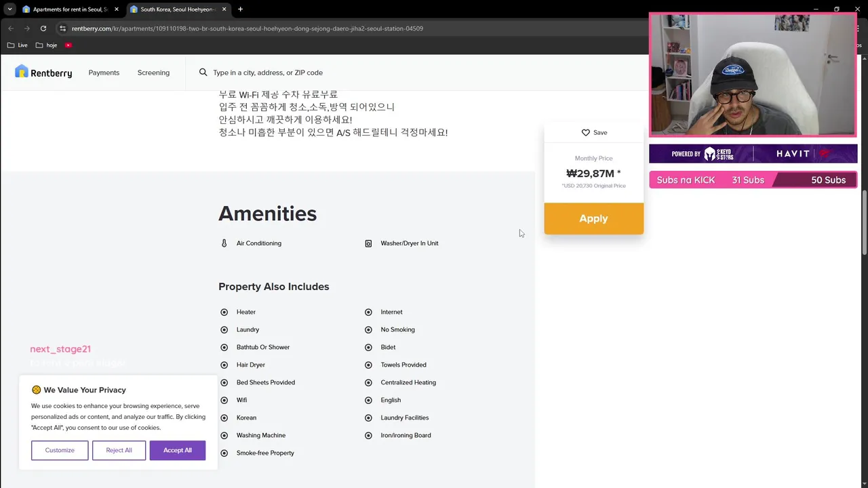
Task: Switch to 'Apartments for rent in Seoul' tab
Action: coord(68,9)
